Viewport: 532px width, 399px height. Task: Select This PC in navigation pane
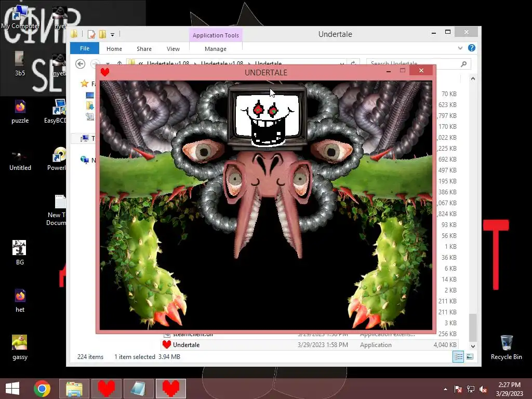tap(87, 138)
